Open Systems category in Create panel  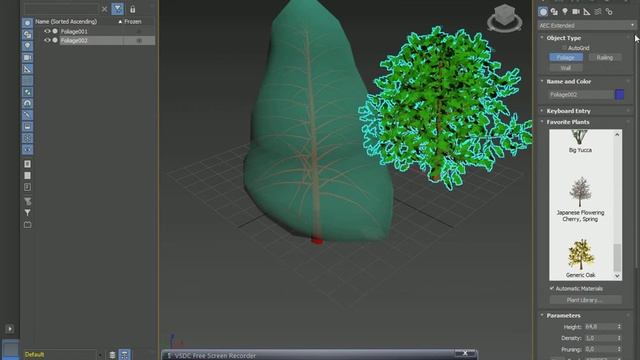point(609,12)
